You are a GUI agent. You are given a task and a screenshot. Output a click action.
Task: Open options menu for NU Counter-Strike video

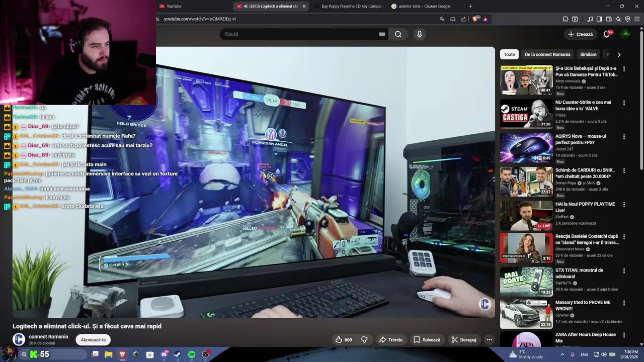[x=624, y=103]
